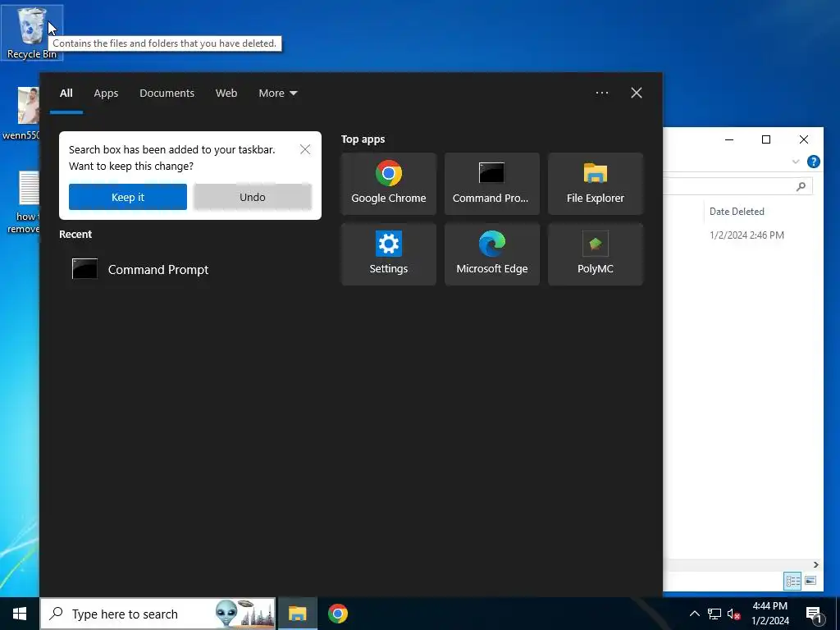Dismiss the search box notification
840x630 pixels.
(x=305, y=149)
